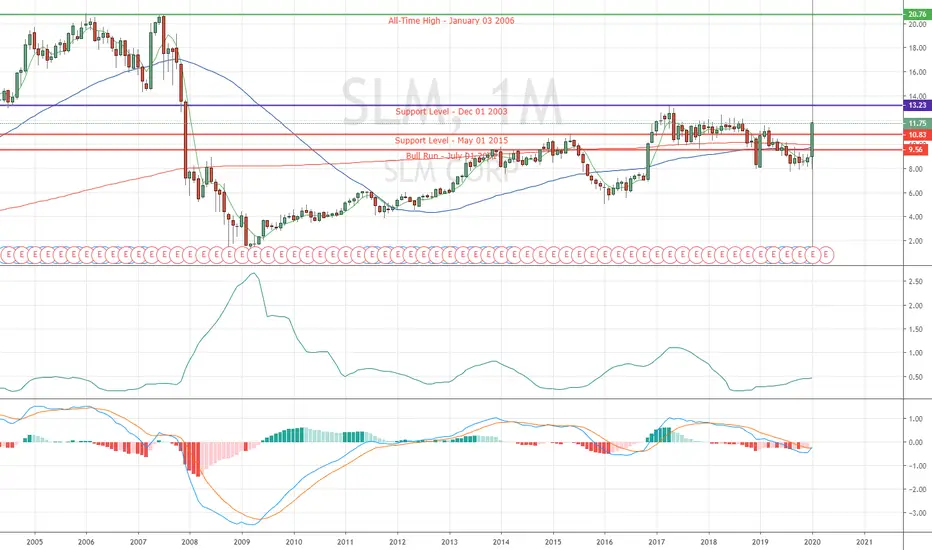This screenshot has height=550, width=932.
Task: Click the 2008 label on the time axis
Action: pos(190,542)
